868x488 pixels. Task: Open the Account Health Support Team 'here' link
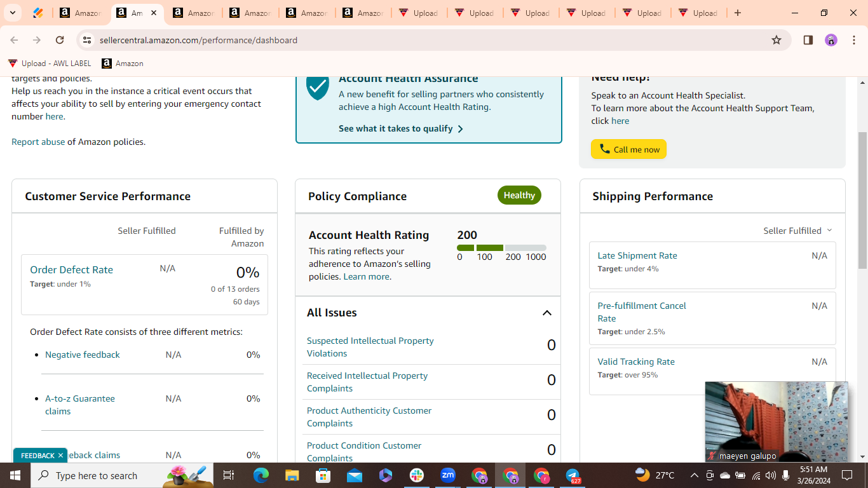pos(620,121)
